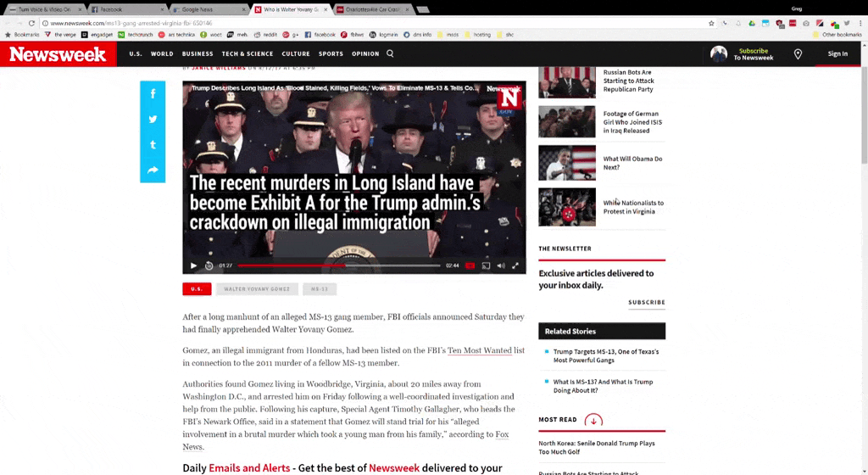Viewport: 868px width, 475px height.
Task: Click the location pin icon in header
Action: (x=798, y=54)
